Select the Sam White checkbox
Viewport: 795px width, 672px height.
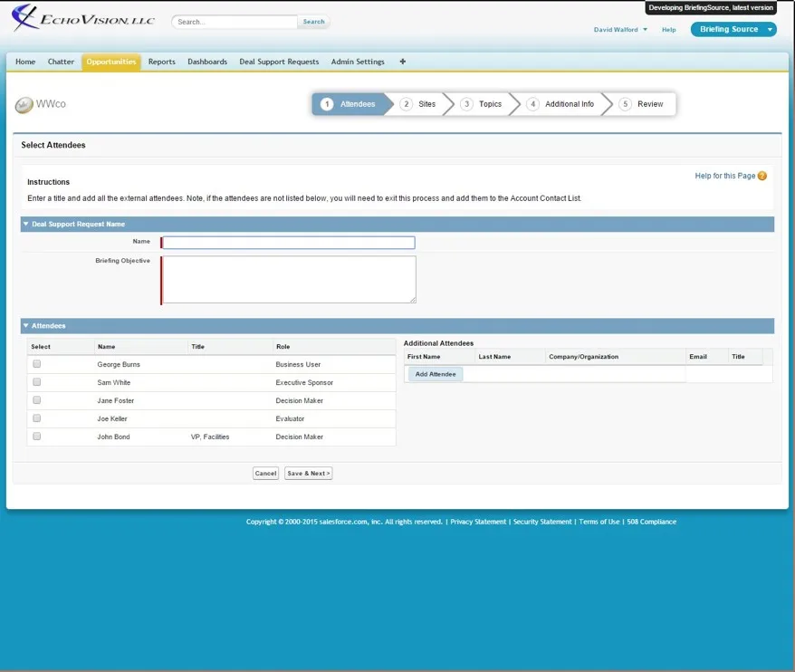[36, 382]
